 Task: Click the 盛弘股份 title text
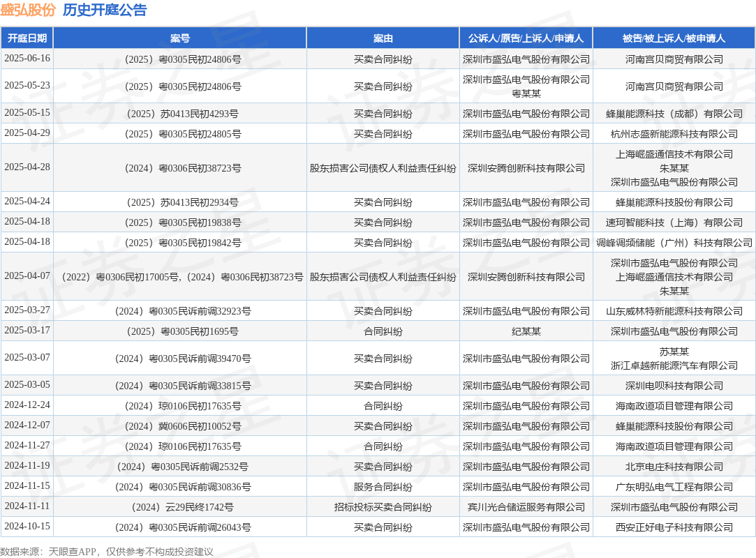(x=28, y=10)
